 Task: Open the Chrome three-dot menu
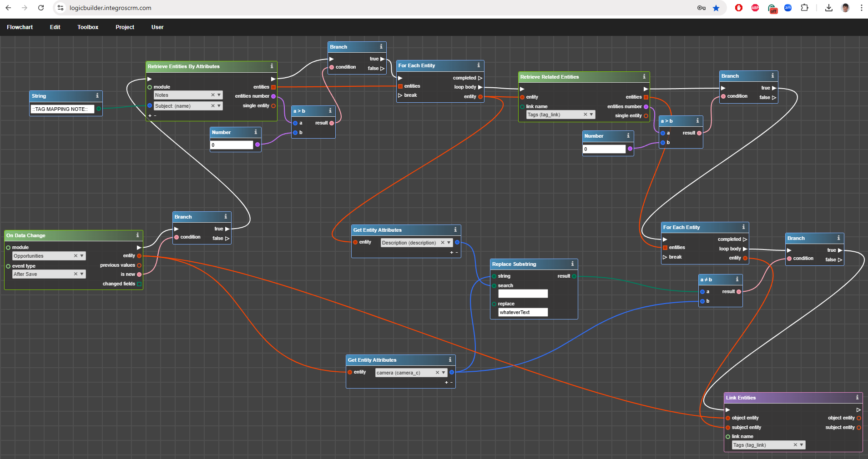click(x=861, y=8)
